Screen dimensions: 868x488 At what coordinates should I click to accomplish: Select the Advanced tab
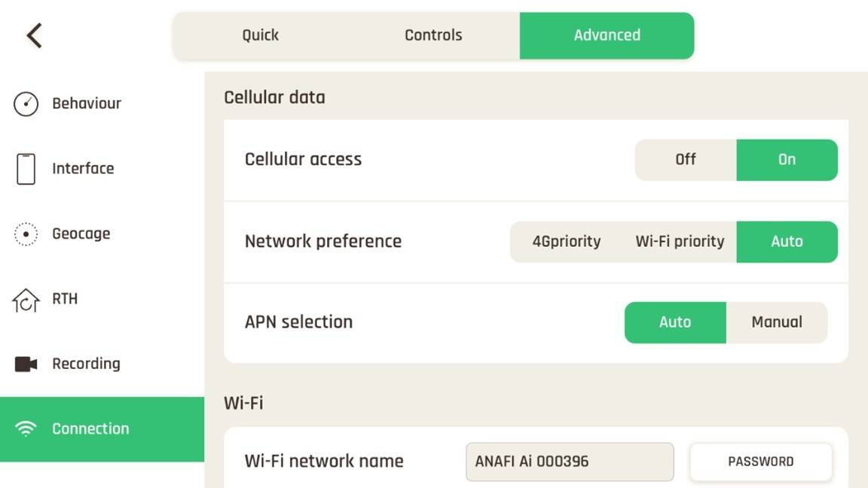click(607, 35)
